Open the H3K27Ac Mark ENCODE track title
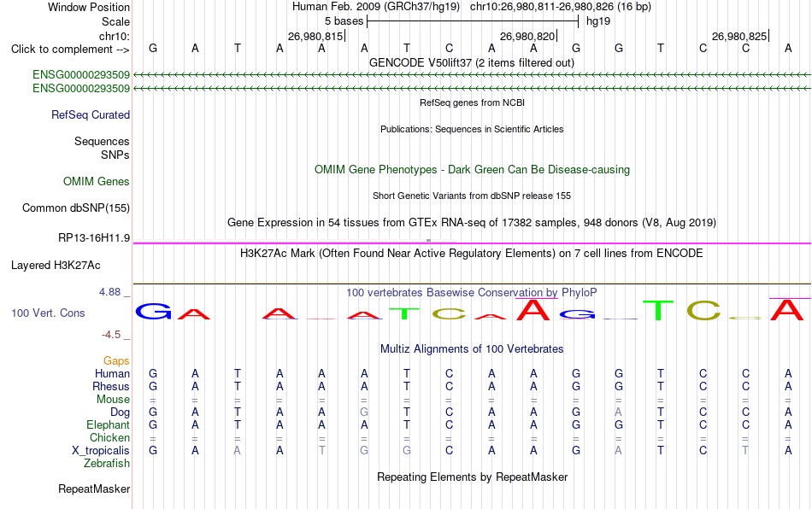This screenshot has width=812, height=509. coord(472,253)
